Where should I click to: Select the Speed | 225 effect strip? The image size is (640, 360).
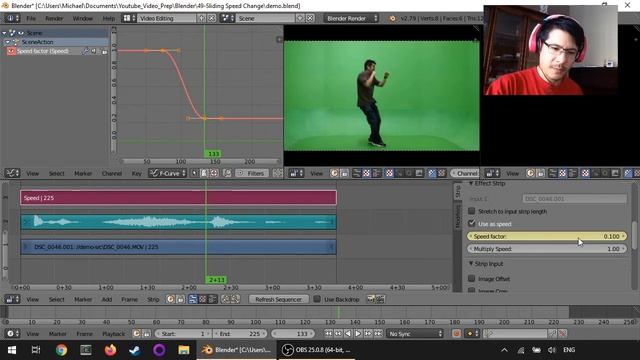coord(178,198)
